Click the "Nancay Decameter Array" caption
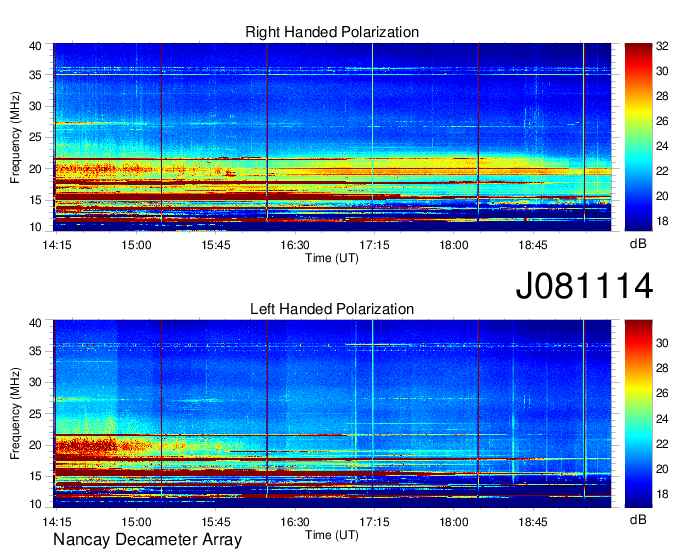680x552 pixels. (147, 539)
